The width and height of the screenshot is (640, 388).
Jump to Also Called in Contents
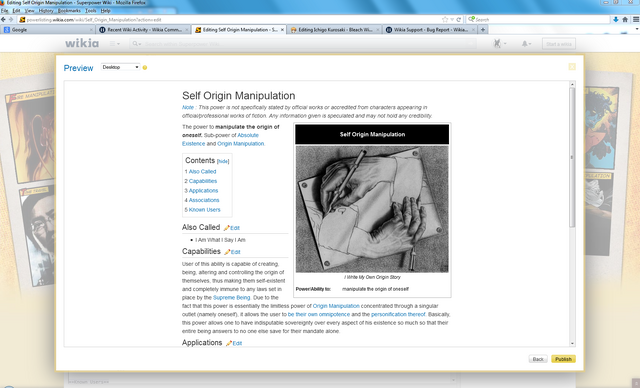pyautogui.click(x=202, y=172)
